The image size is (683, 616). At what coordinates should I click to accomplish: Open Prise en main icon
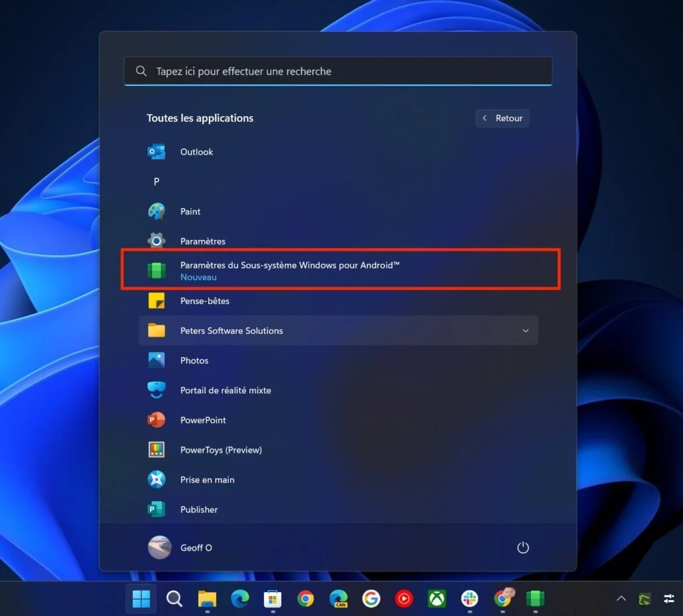tap(156, 479)
